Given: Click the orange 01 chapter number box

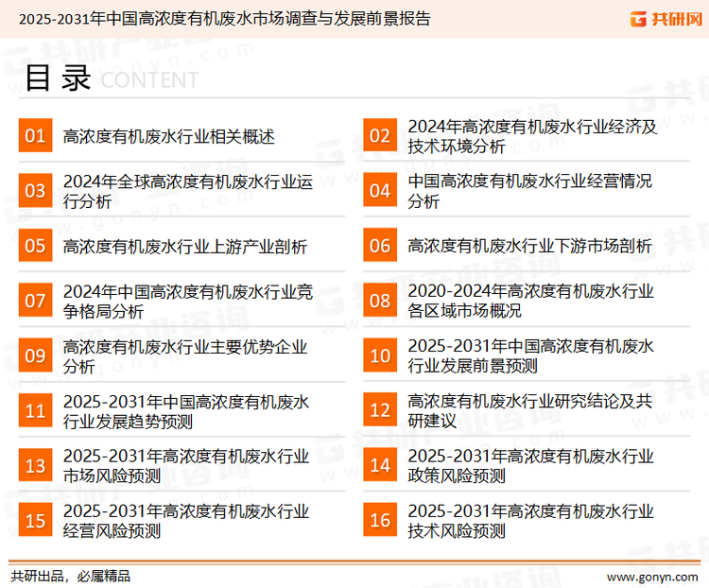Looking at the screenshot, I should tap(35, 135).
